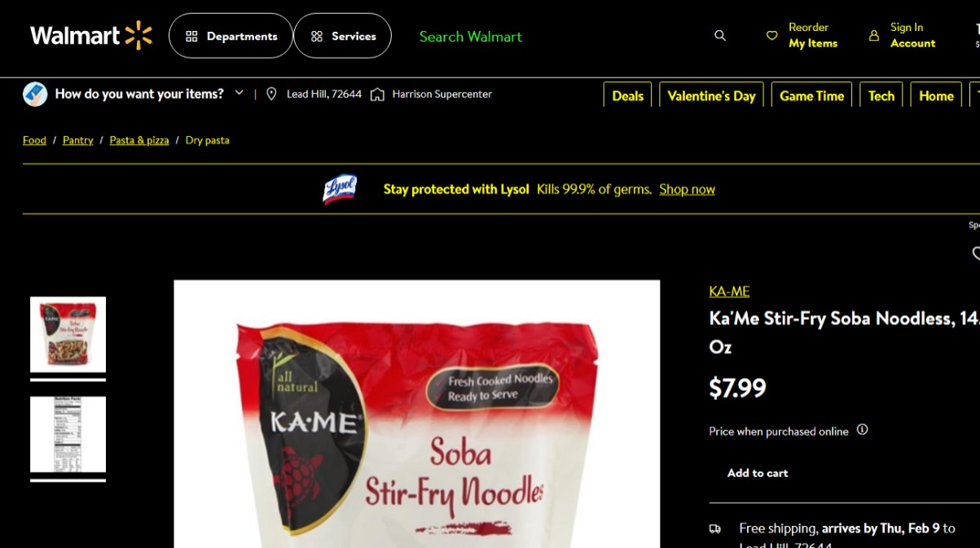Viewport: 980px width, 548px height.
Task: Open the Game Time tab
Action: pyautogui.click(x=811, y=95)
